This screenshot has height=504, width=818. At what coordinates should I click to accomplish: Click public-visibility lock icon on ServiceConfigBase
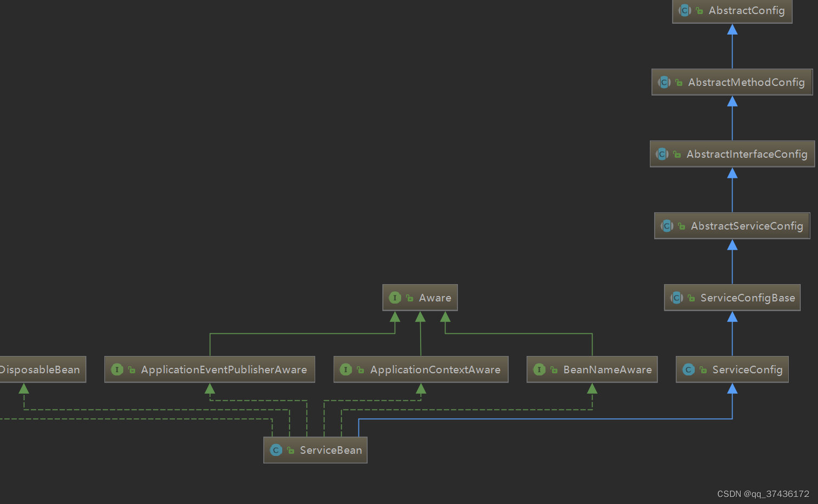tap(691, 298)
